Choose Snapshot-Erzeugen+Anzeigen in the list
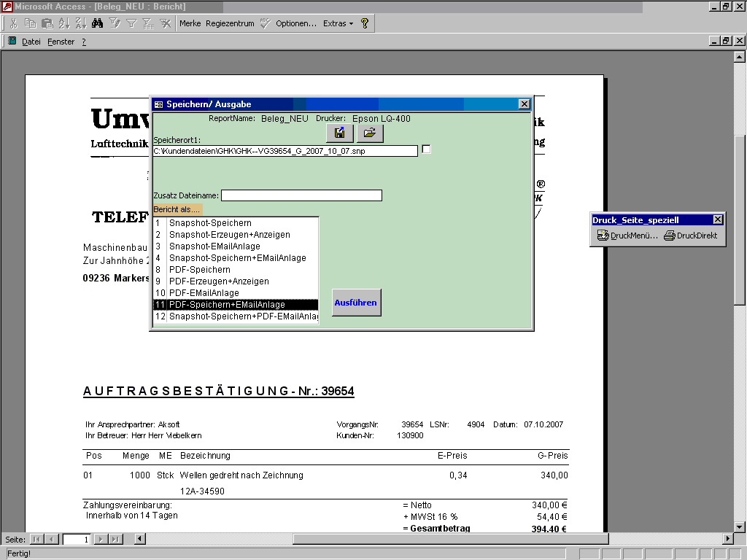Screen dimensions: 747x560 (229, 235)
